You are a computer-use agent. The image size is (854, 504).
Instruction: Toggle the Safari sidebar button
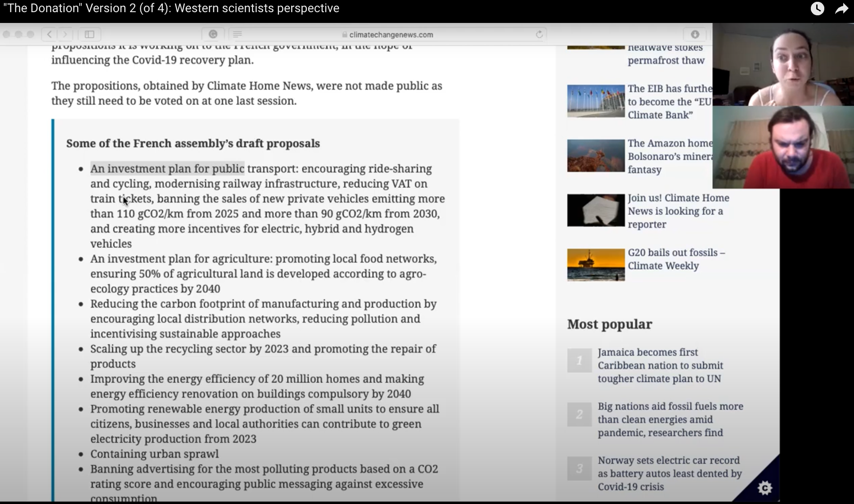(90, 34)
